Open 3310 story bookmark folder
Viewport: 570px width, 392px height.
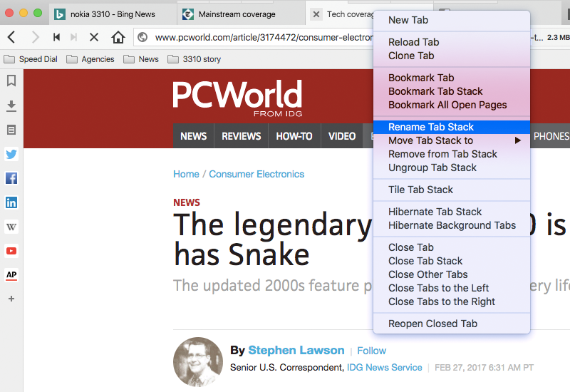point(194,59)
